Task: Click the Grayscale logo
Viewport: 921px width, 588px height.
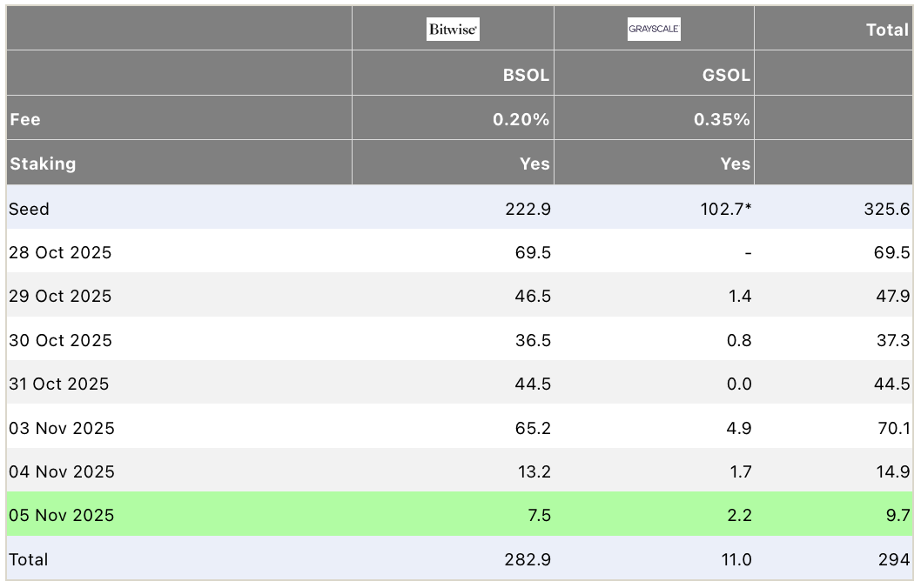Action: click(x=654, y=29)
